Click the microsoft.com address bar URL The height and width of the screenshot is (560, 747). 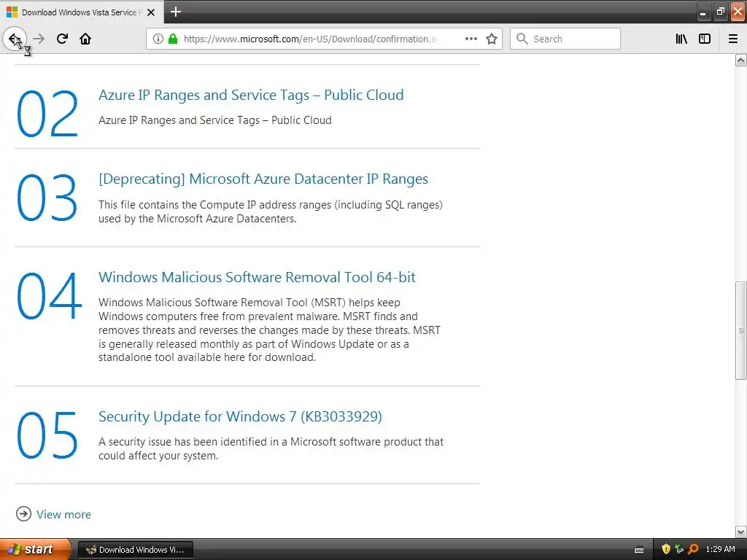pos(309,39)
